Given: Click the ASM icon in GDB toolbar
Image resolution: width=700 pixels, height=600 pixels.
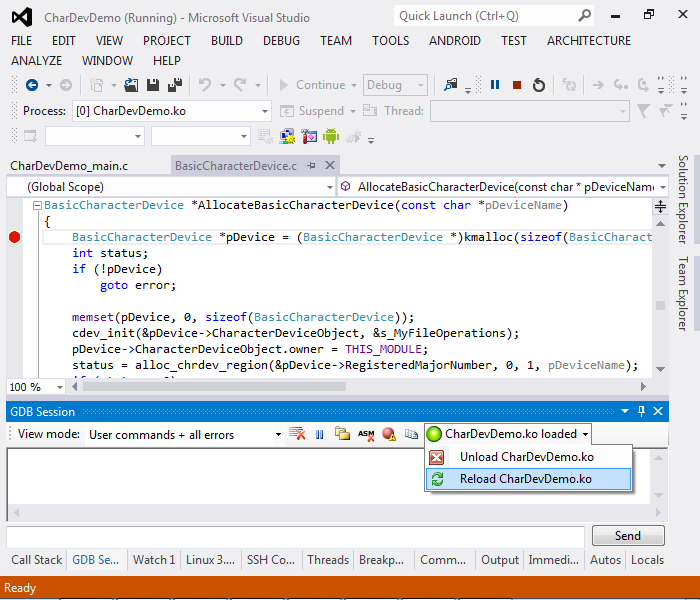Looking at the screenshot, I should point(366,434).
